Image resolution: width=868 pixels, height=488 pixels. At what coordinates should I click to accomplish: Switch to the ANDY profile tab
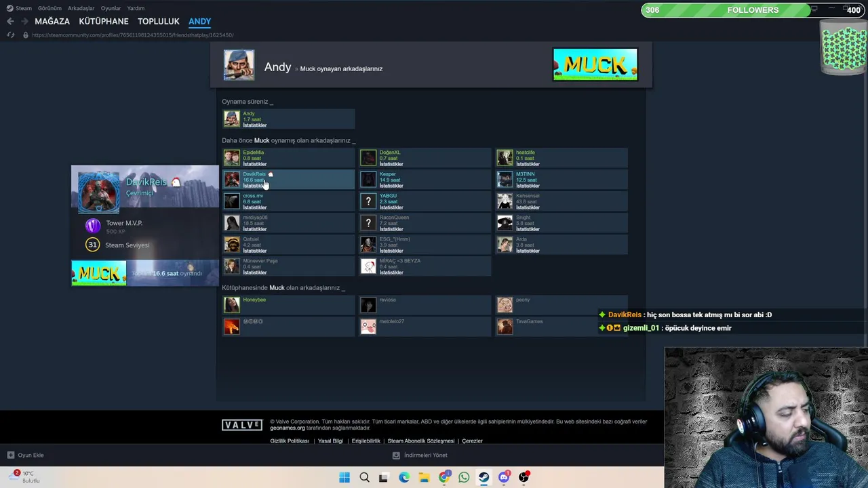[199, 21]
